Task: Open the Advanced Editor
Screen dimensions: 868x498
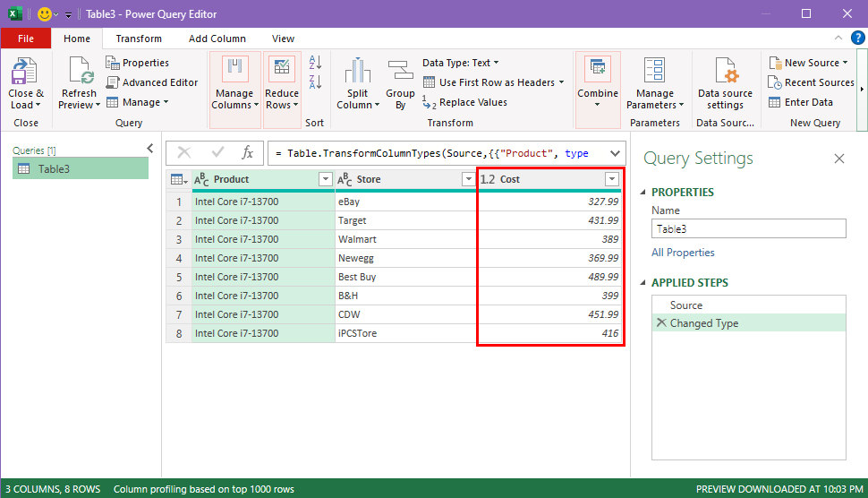Action: coord(152,82)
